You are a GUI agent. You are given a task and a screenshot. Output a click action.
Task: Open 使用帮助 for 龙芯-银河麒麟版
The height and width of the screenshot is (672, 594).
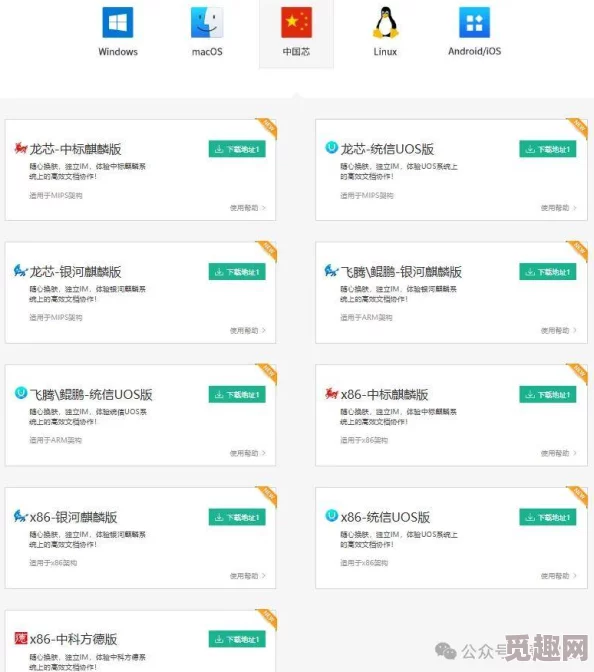point(248,330)
